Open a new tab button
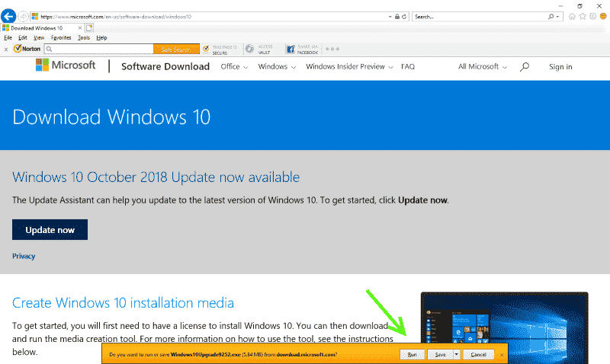The height and width of the screenshot is (364, 610). (x=89, y=28)
